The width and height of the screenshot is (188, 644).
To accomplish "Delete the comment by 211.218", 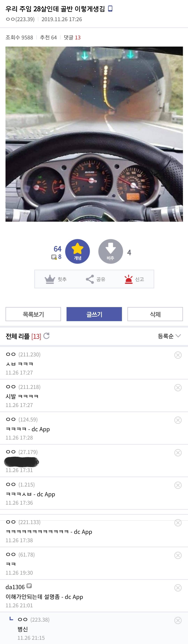I will [178, 388].
